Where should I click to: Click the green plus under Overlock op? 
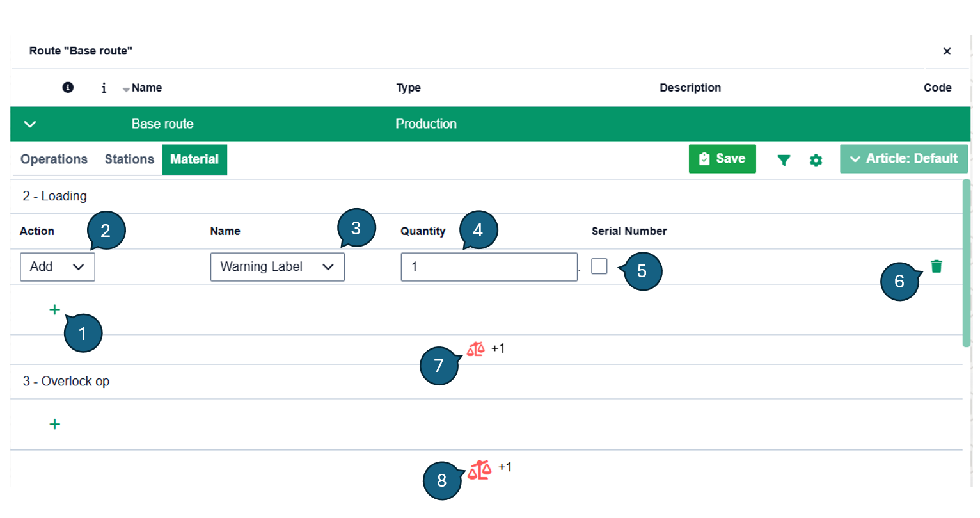pyautogui.click(x=55, y=424)
